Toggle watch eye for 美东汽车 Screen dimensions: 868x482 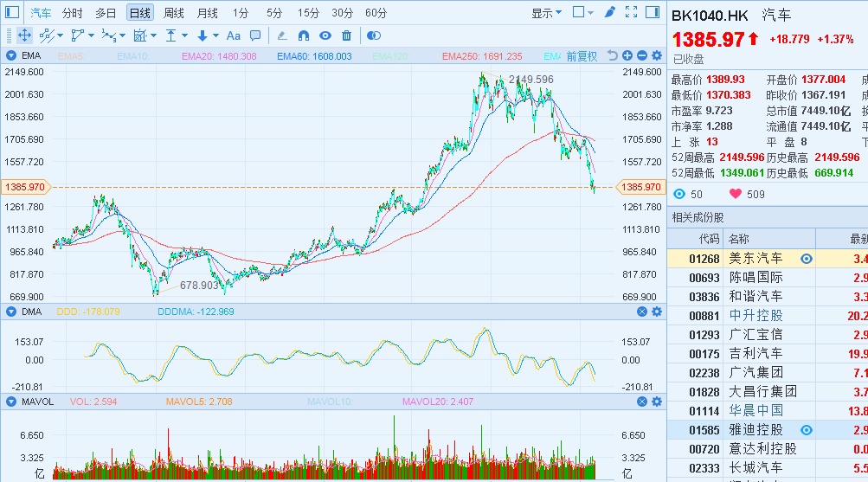point(807,259)
